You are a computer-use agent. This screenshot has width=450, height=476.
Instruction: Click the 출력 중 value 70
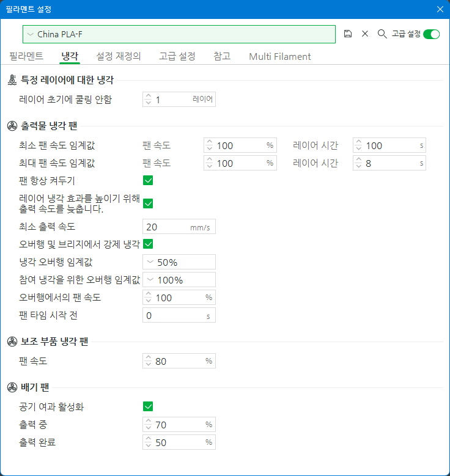pyautogui.click(x=161, y=425)
